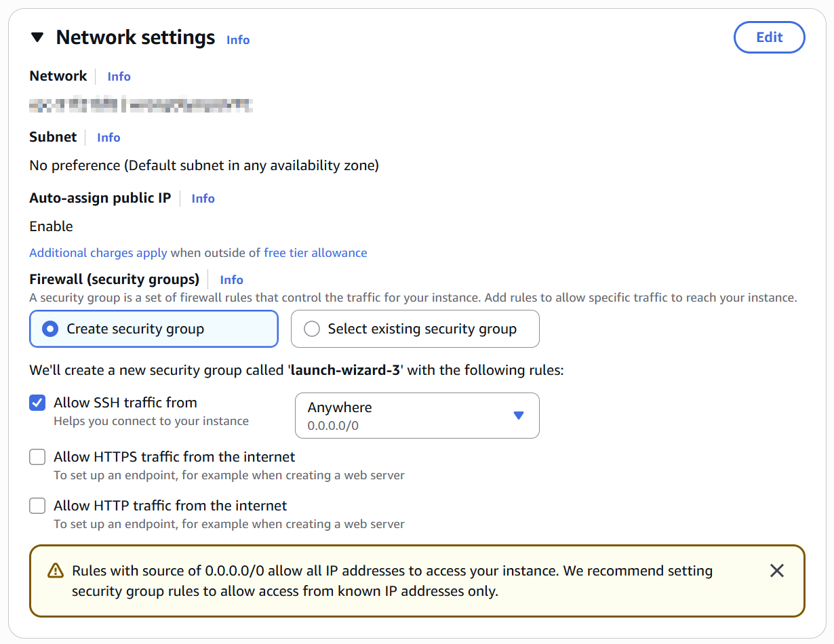Image resolution: width=834 pixels, height=644 pixels.
Task: Choose Select existing security group radio option
Action: pos(312,329)
